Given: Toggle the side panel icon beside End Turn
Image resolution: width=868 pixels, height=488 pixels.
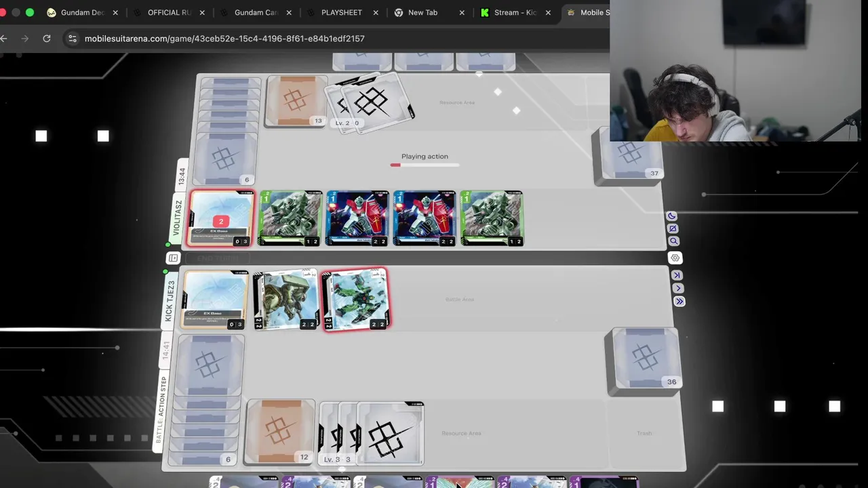Looking at the screenshot, I should [x=173, y=258].
